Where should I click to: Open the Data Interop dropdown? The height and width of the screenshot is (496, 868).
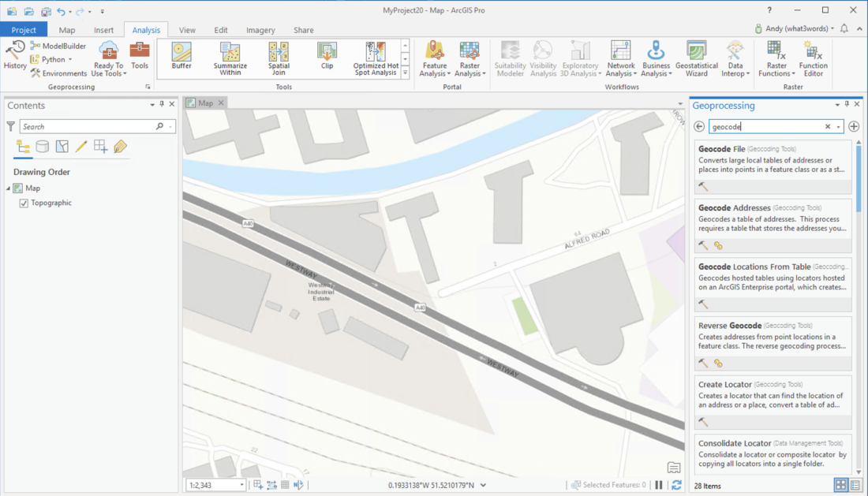point(735,58)
